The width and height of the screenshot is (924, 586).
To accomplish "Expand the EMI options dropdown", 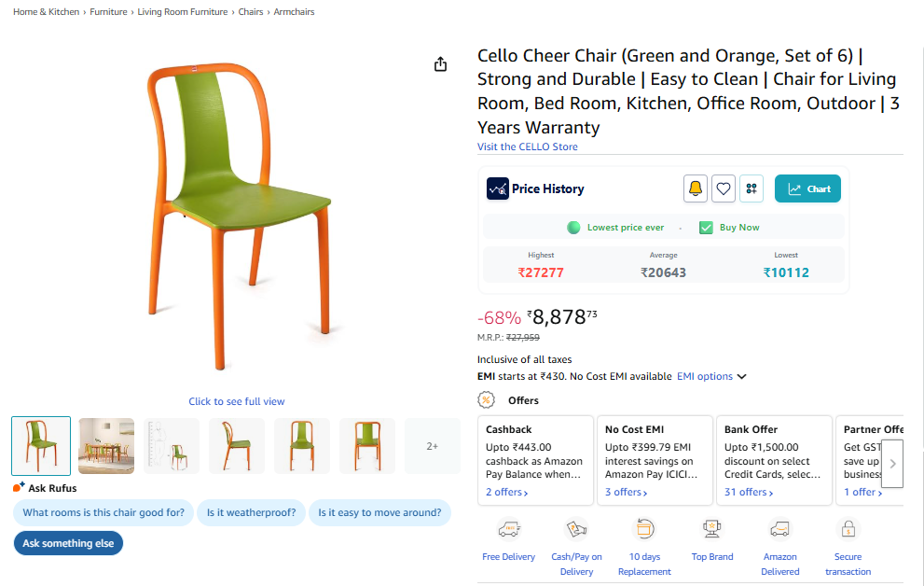I will pyautogui.click(x=712, y=377).
